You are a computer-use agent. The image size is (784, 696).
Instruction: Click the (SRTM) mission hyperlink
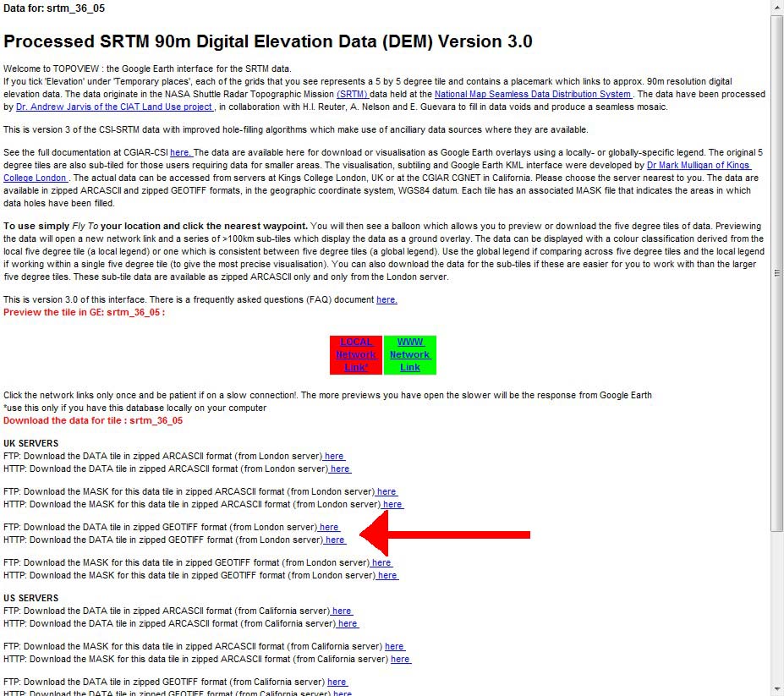tap(352, 94)
